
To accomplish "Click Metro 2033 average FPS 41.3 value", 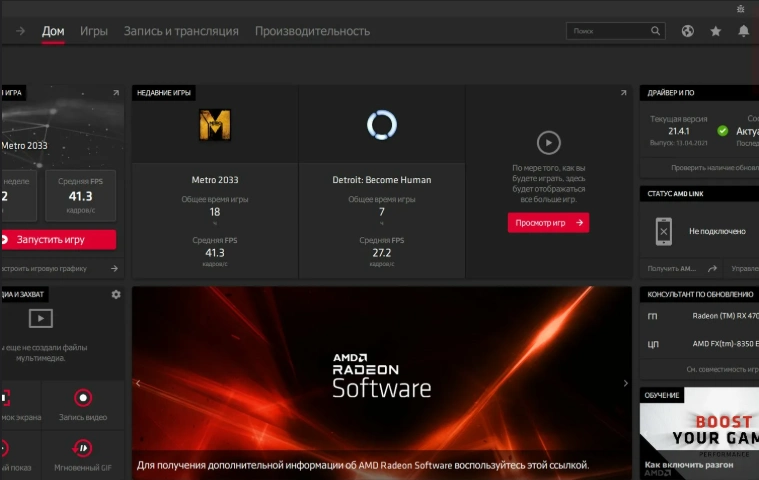I will coord(215,253).
